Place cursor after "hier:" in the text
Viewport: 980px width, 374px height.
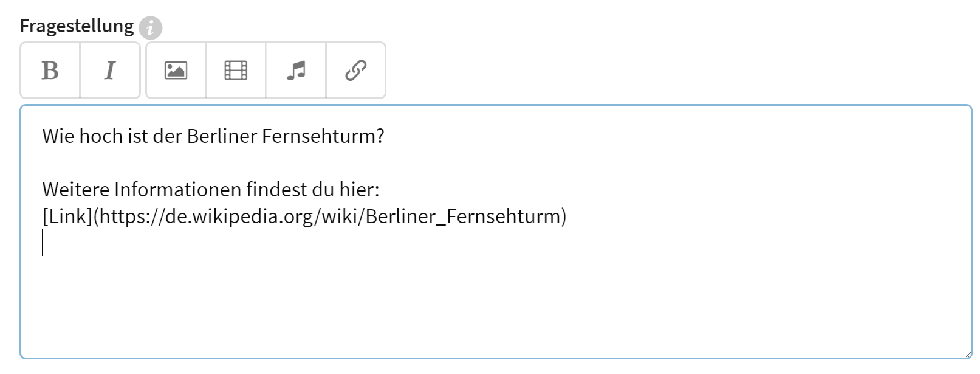380,190
